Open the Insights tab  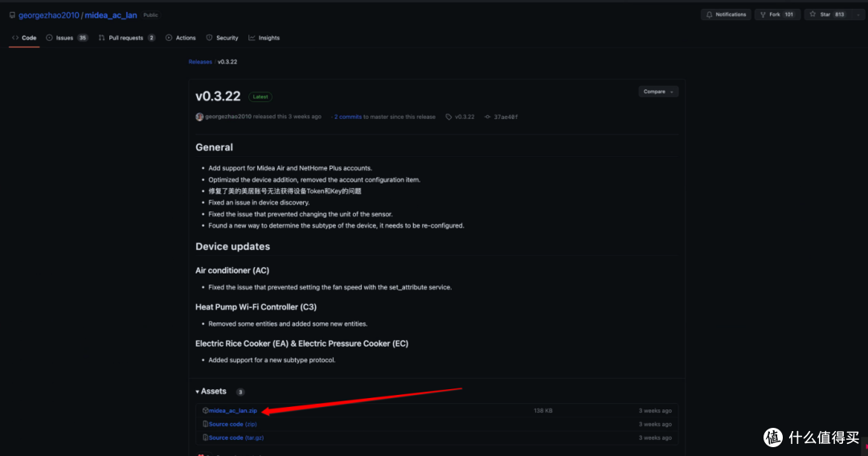pyautogui.click(x=264, y=38)
